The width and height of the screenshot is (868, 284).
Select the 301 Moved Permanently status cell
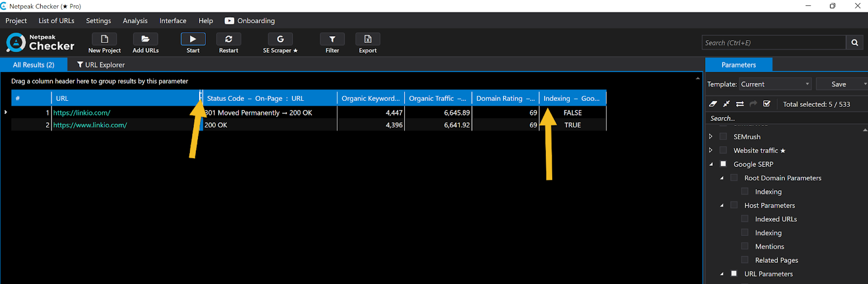point(270,113)
